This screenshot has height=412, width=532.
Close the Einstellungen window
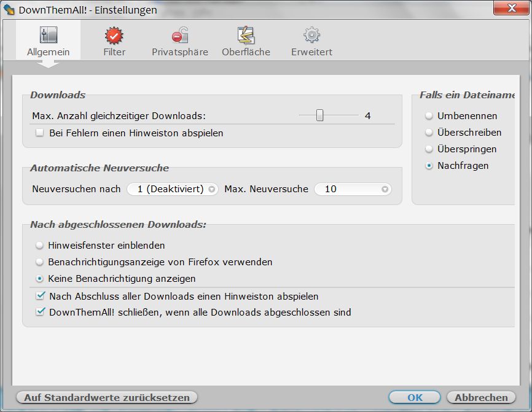[511, 8]
